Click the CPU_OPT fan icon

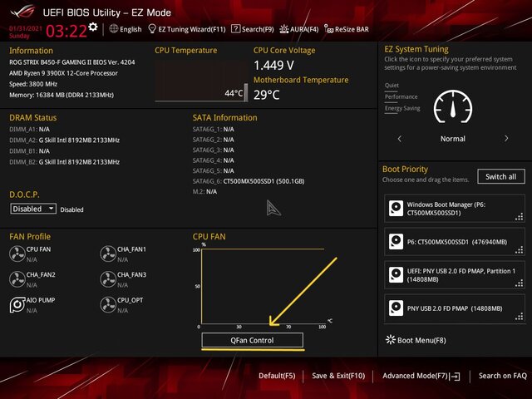coord(108,305)
